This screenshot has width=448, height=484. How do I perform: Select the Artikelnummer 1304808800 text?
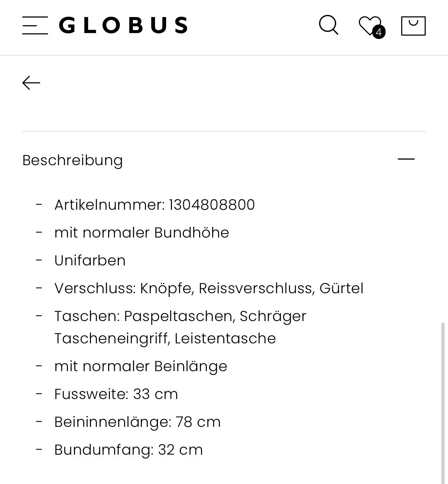click(155, 205)
